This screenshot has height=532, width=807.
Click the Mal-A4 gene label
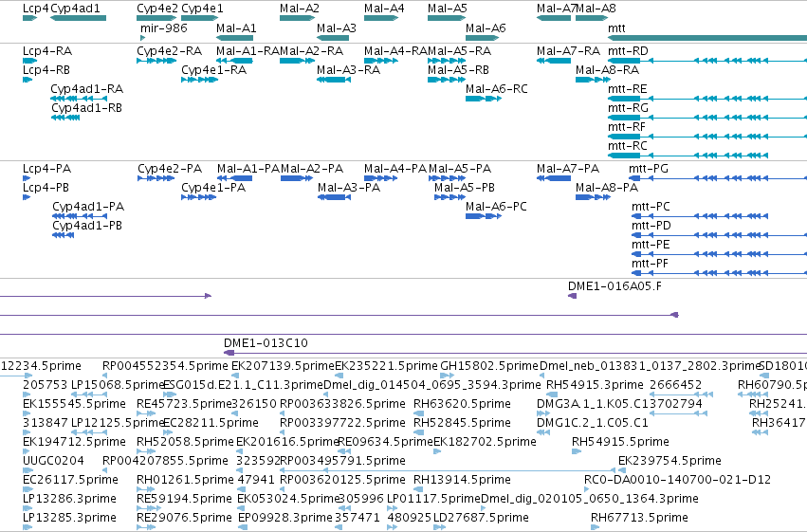(x=384, y=9)
